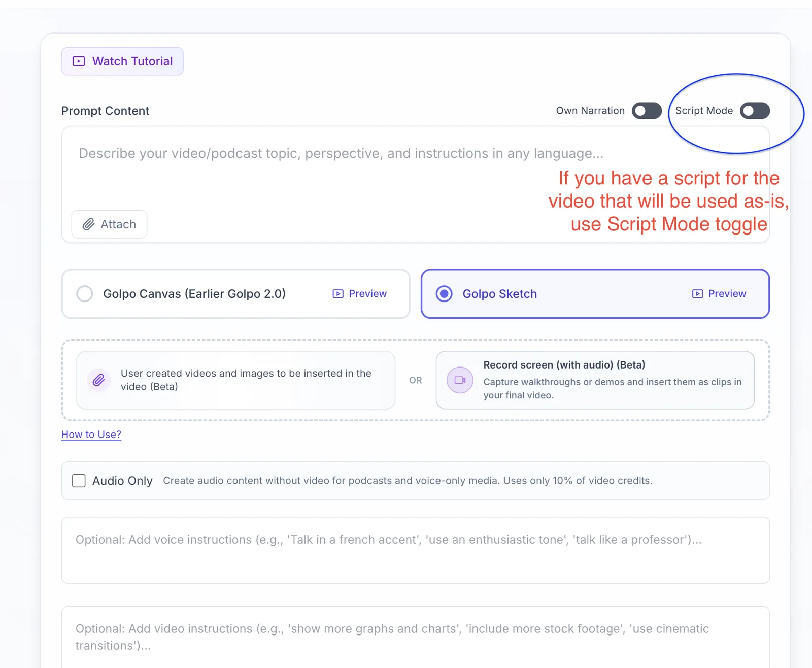812x668 pixels.
Task: Open the Watch Tutorial video
Action: point(122,61)
